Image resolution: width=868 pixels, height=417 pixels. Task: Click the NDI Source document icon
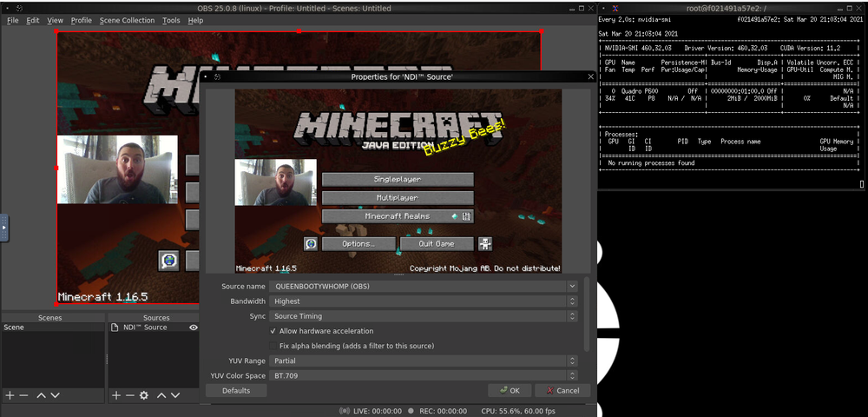115,328
